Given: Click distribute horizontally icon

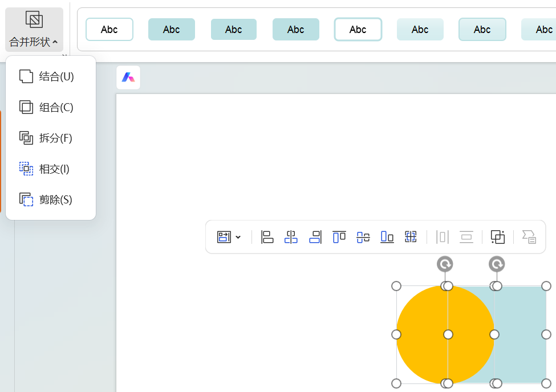Looking at the screenshot, I should (x=442, y=237).
